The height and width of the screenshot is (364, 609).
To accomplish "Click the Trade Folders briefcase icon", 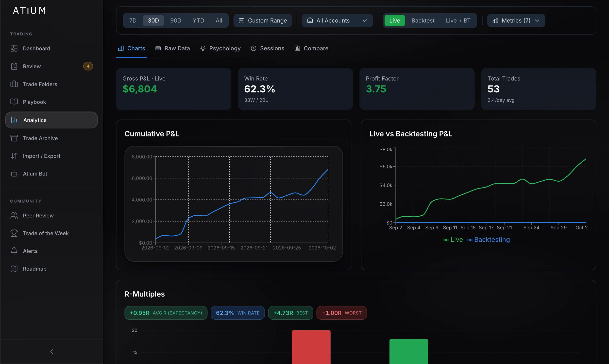I will (x=14, y=84).
